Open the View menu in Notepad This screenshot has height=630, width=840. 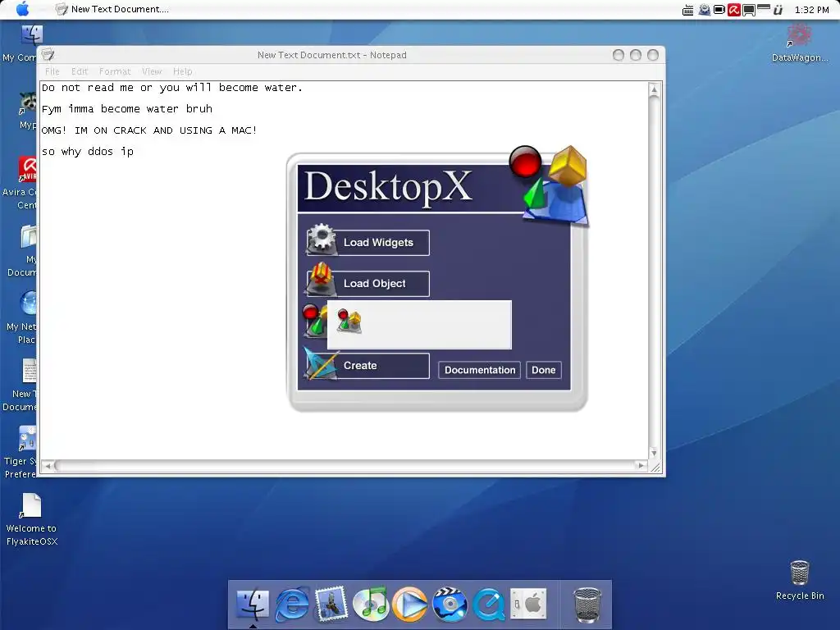152,71
